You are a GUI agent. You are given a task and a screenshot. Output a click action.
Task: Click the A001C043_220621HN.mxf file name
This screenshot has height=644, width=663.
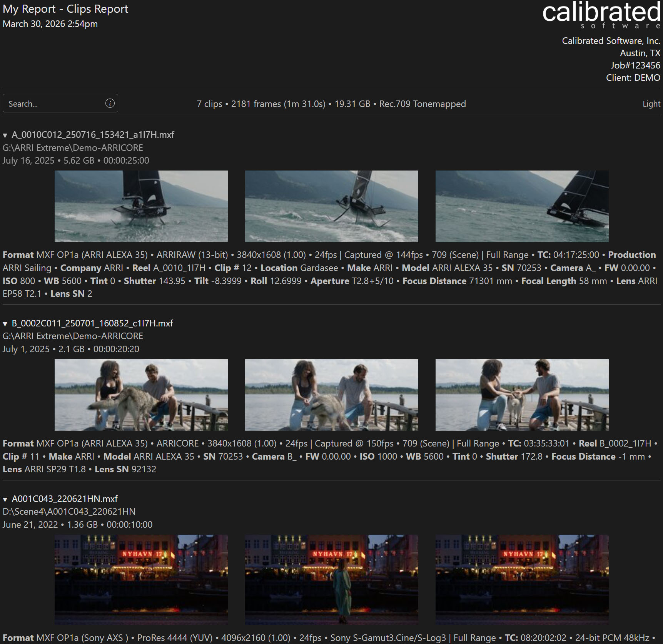click(x=65, y=499)
